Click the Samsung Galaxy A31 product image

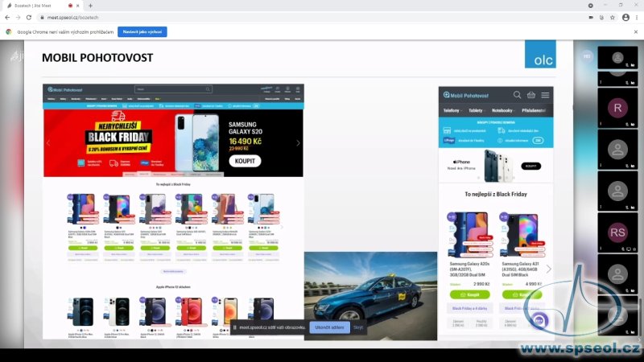[522, 234]
